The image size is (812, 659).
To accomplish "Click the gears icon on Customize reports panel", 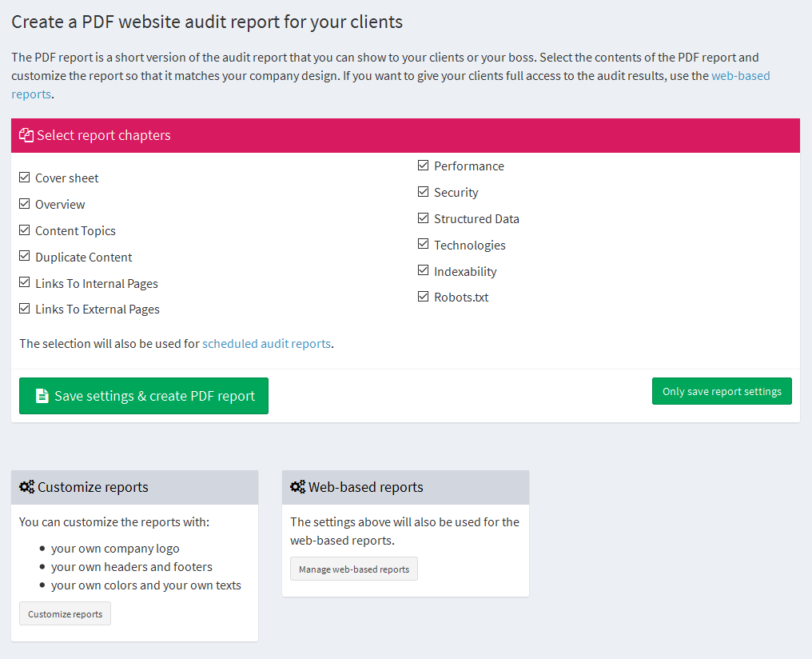I will [x=28, y=486].
